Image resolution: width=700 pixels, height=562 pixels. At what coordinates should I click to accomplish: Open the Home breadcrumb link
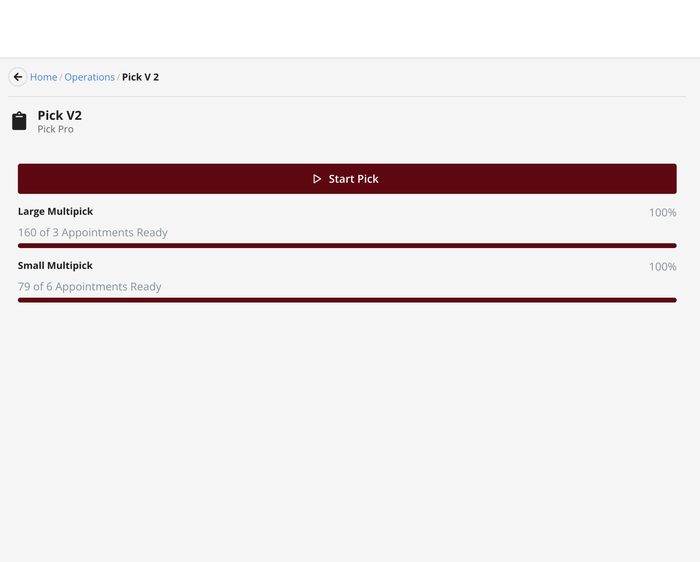coord(43,77)
